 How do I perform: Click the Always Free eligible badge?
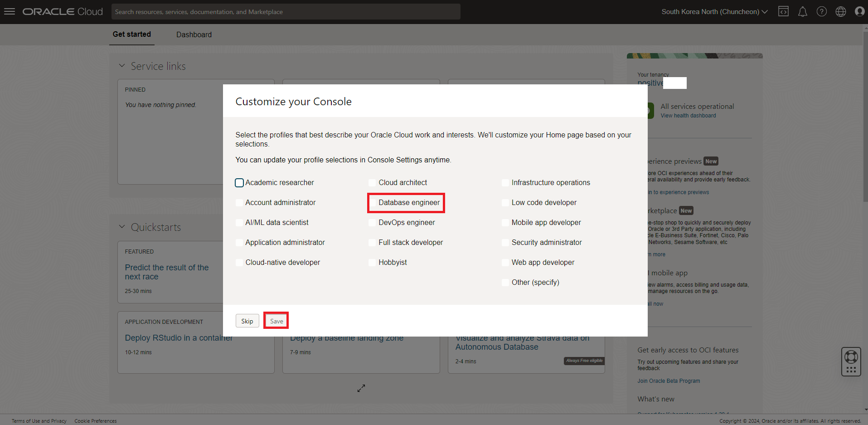[584, 361]
